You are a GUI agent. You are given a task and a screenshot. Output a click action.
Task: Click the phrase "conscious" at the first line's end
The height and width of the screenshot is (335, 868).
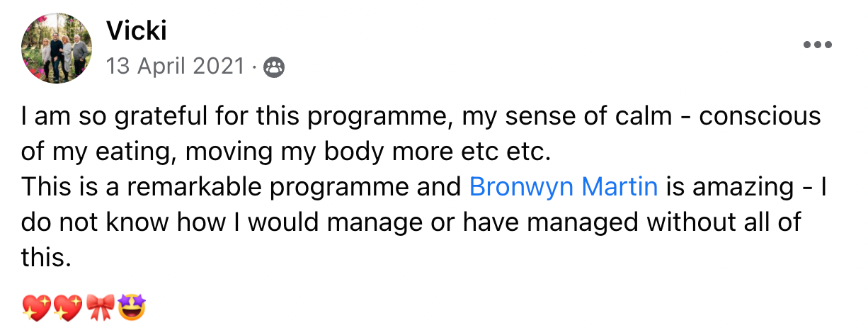[759, 116]
